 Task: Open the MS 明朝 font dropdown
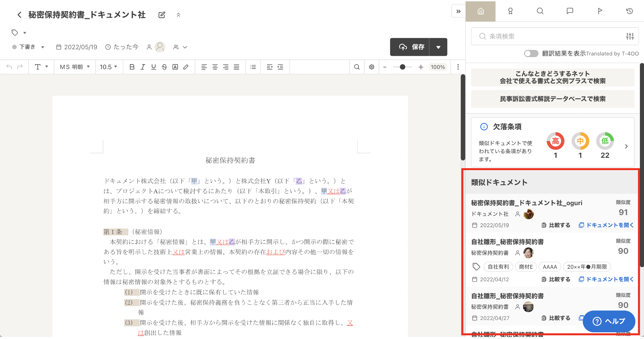pos(75,67)
